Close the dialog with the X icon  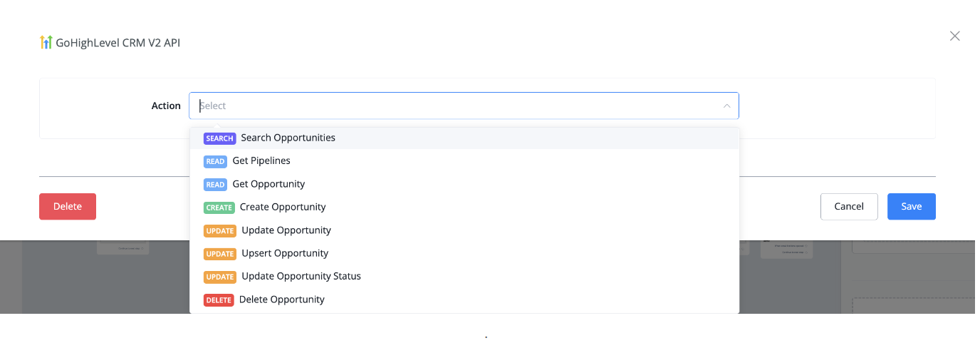coord(955,36)
